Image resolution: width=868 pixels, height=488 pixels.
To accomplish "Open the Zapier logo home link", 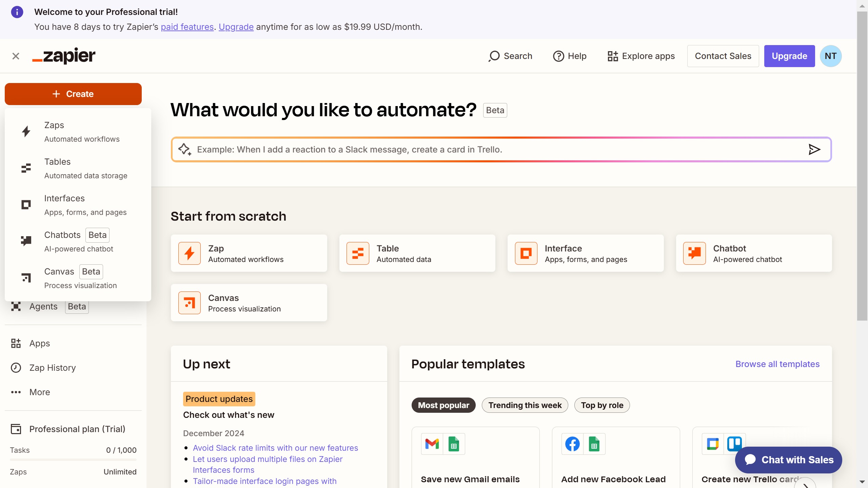I will click(64, 56).
